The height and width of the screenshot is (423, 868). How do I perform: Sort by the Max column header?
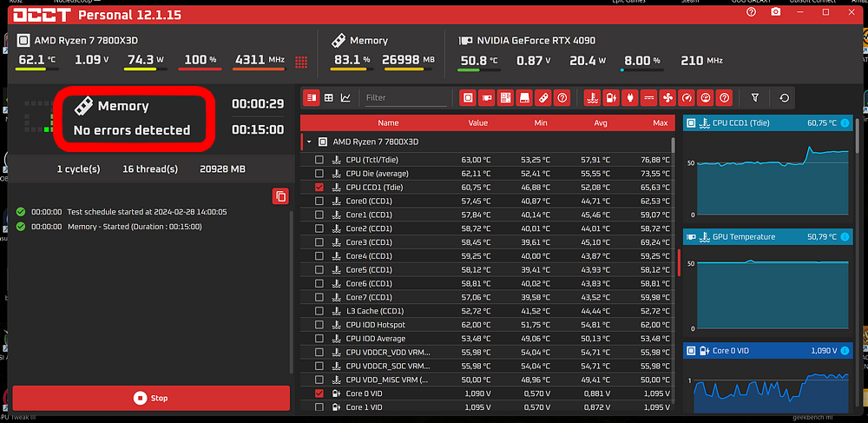661,123
